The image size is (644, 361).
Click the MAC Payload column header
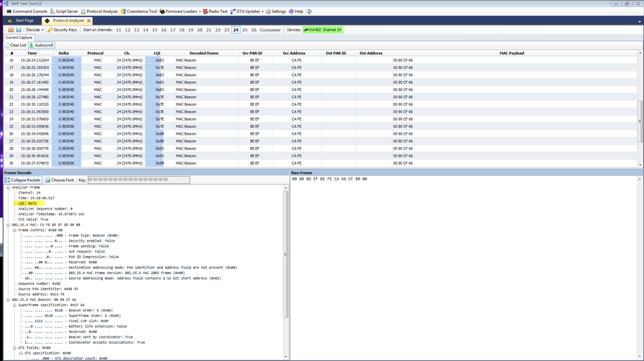point(512,53)
